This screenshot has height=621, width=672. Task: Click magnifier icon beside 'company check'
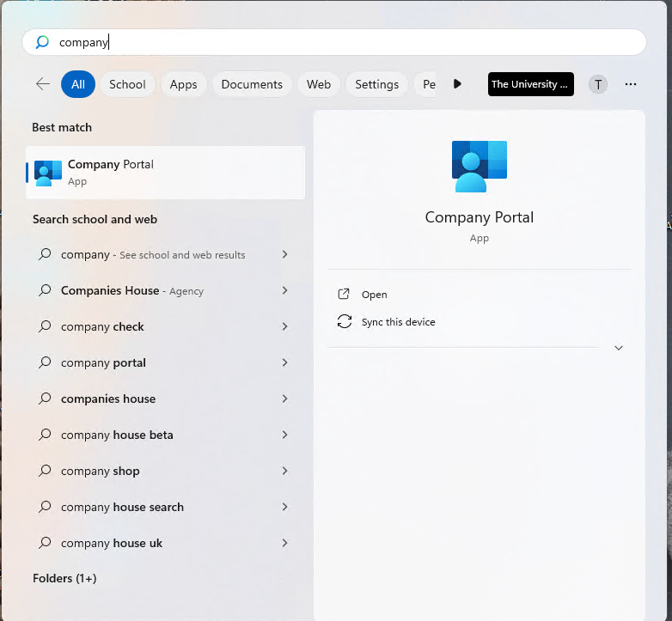point(45,326)
